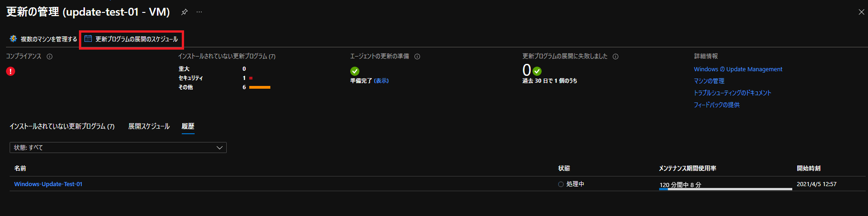The height and width of the screenshot is (216, 868).
Task: Open トラブルシューティングのドキュメント link
Action: pyautogui.click(x=733, y=93)
